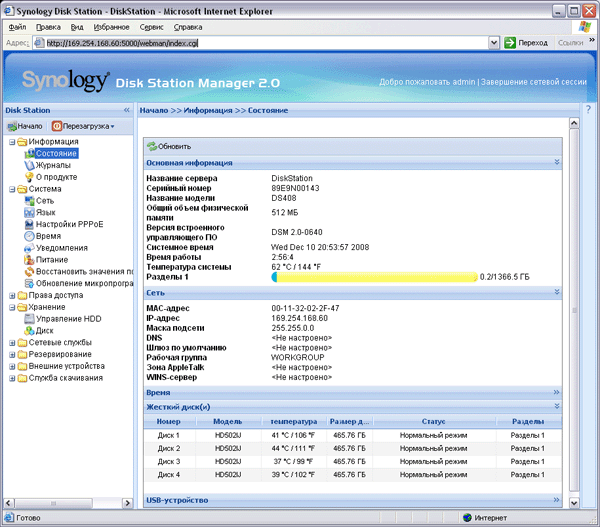Image resolution: width=600 pixels, height=527 pixels.
Task: Open the Правка menu
Action: point(48,27)
